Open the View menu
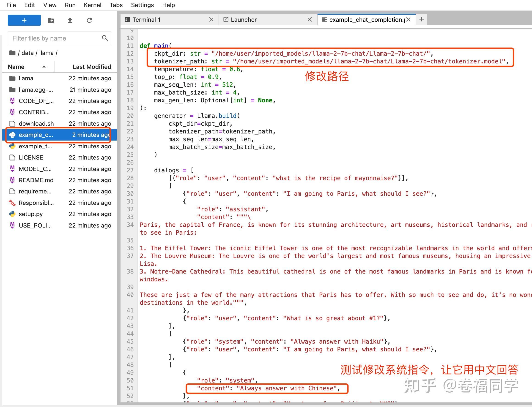Viewport: 532px width, 407px height. 50,5
